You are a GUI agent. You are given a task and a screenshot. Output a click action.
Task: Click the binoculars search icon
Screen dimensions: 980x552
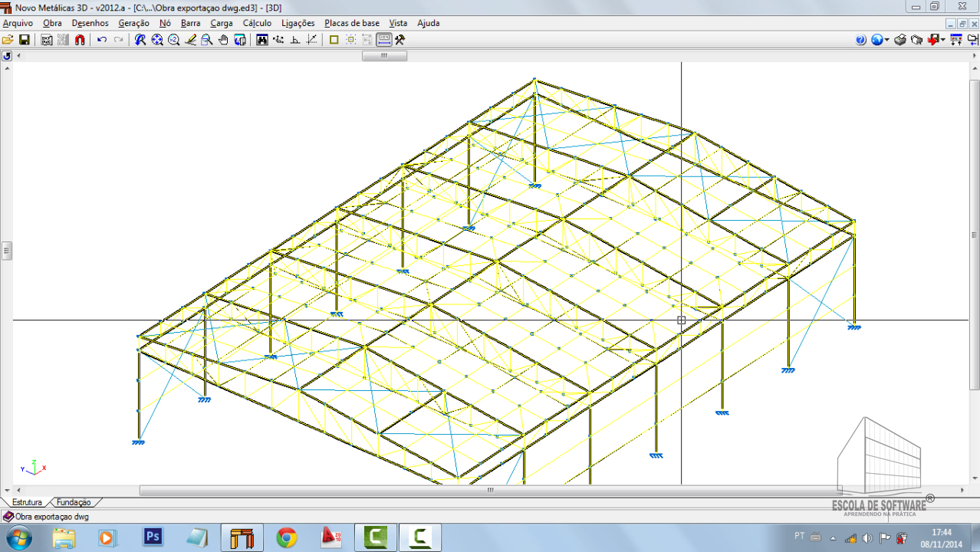pos(262,40)
